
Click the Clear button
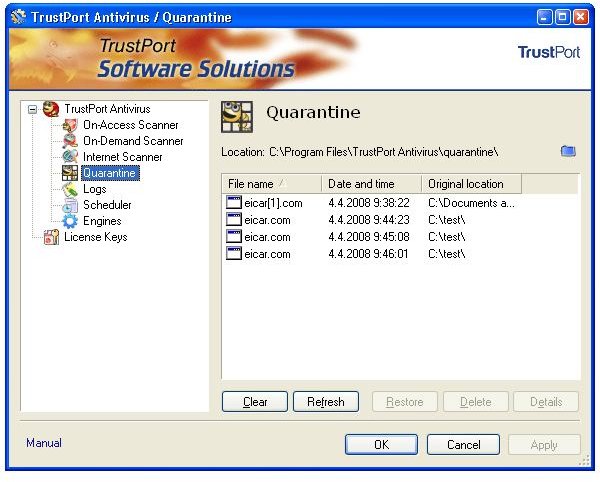click(x=255, y=402)
